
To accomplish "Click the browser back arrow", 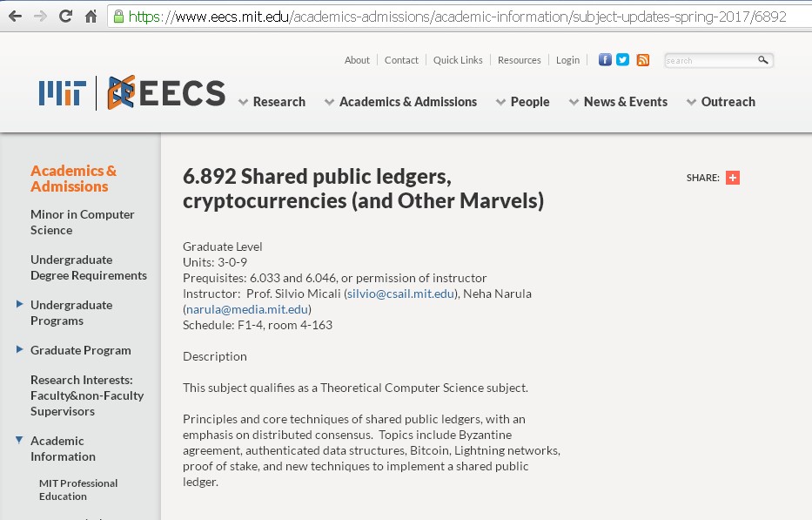I will (16, 17).
